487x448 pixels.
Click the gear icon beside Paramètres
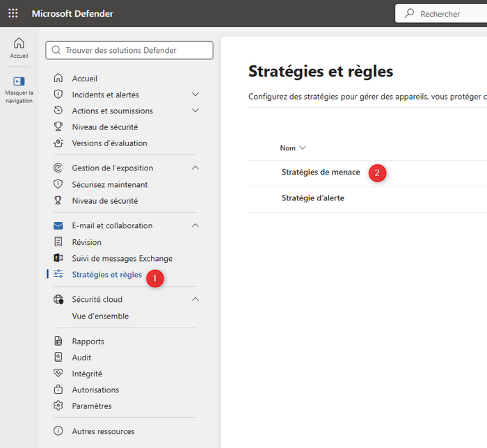coord(58,405)
